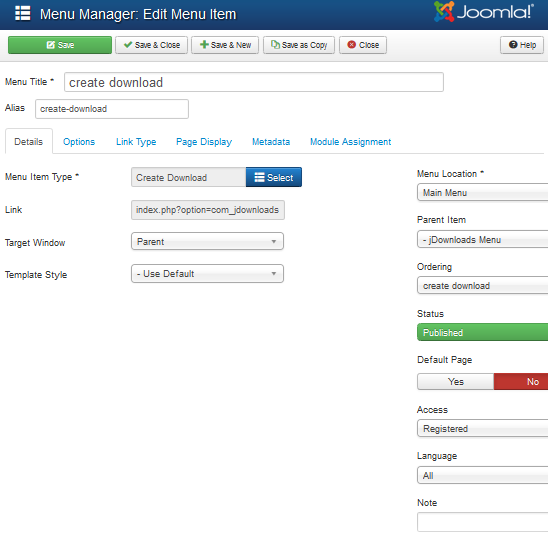This screenshot has height=542, width=548.
Task: Click the Note text field
Action: (x=483, y=522)
